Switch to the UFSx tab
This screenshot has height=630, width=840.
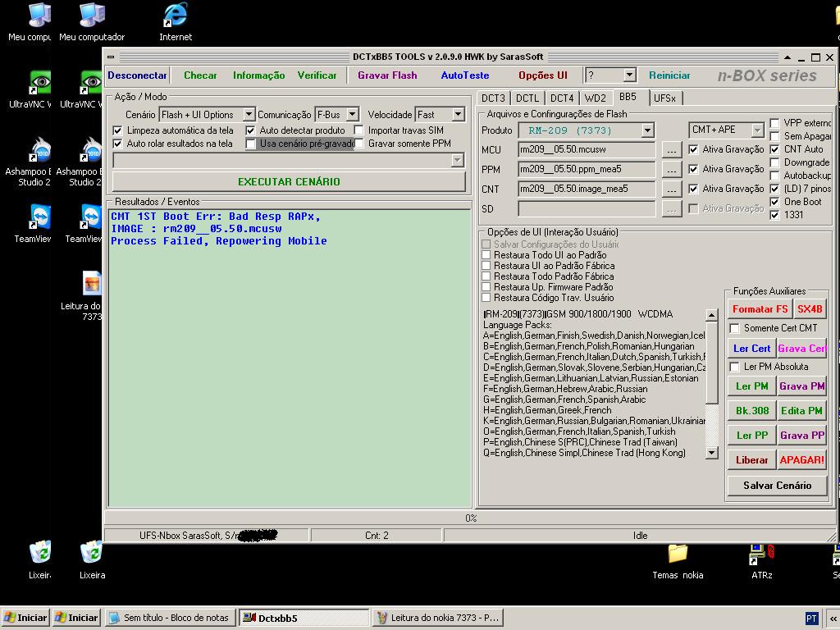click(664, 98)
